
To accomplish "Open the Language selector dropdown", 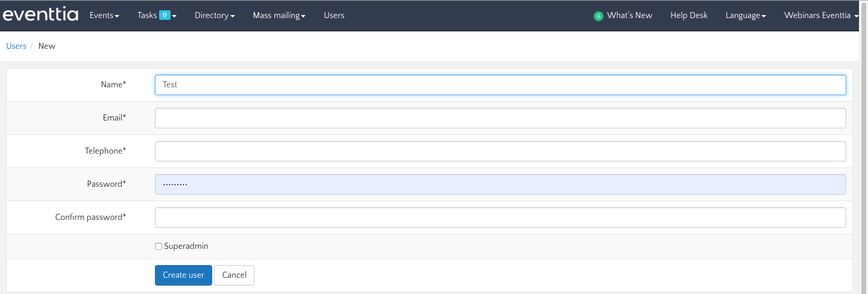I will click(746, 16).
